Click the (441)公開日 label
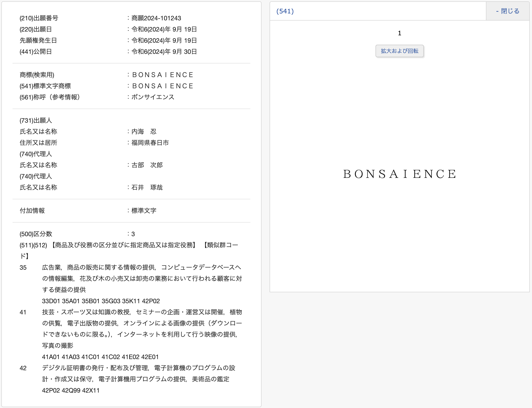 click(x=36, y=52)
